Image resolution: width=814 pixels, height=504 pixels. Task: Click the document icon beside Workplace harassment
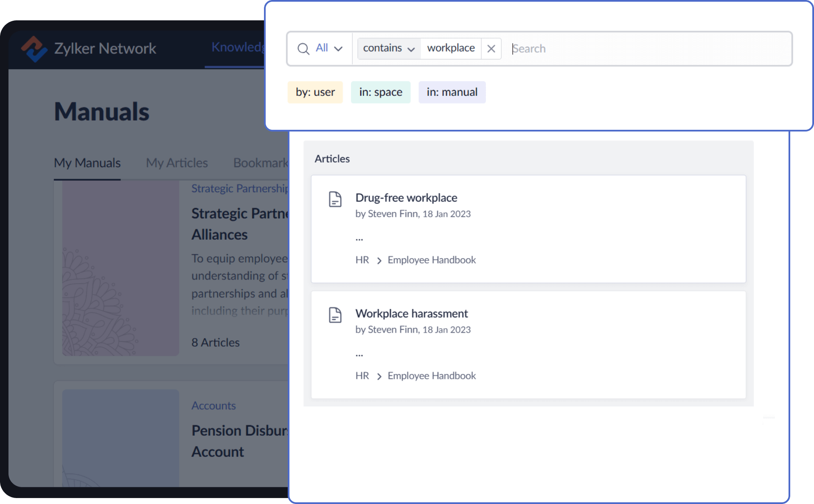pos(336,315)
